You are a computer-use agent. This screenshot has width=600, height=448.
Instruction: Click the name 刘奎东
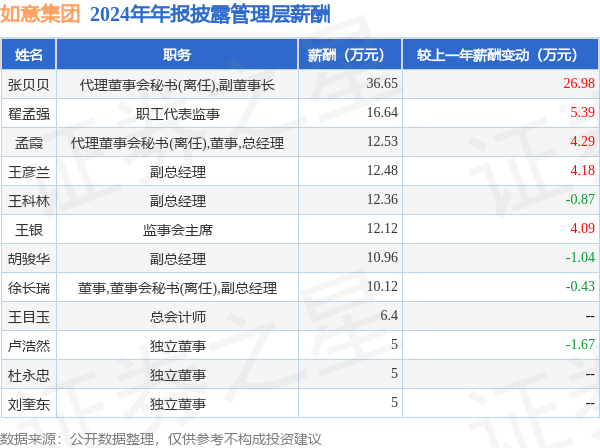pos(29,404)
